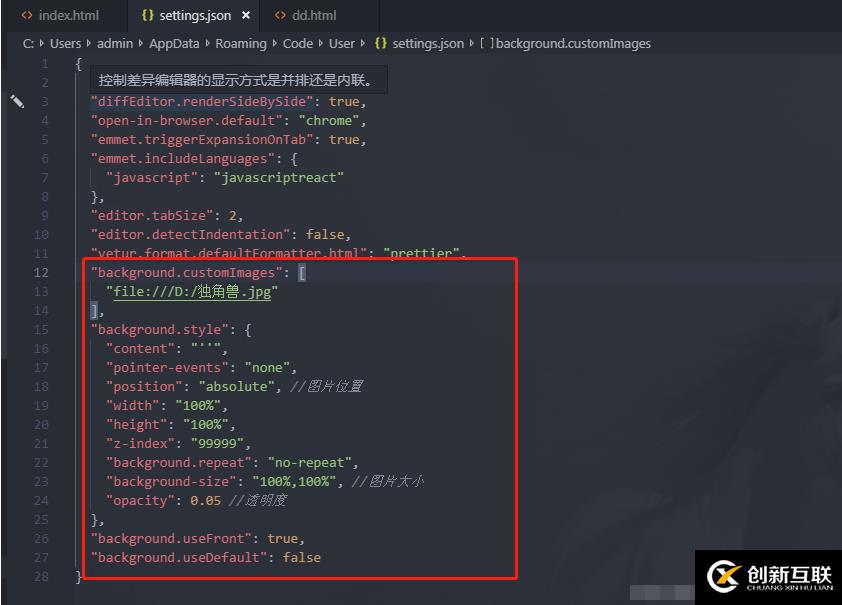Open the Users breadcrumb dropdown
842x605 pixels.
pyautogui.click(x=65, y=43)
